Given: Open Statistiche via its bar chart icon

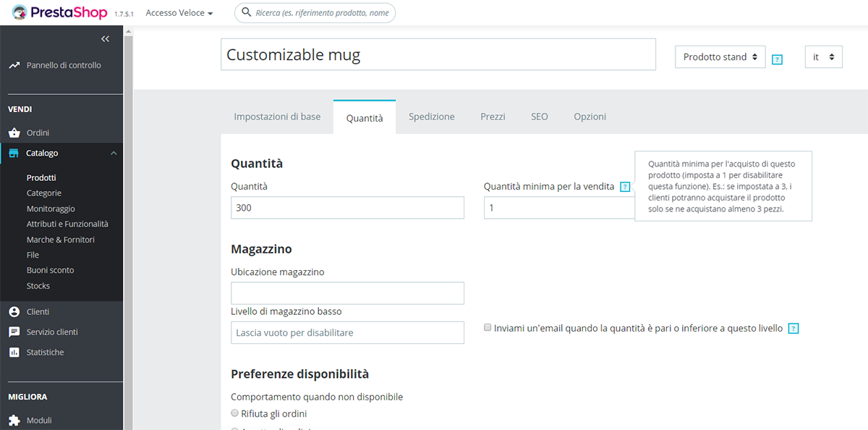Looking at the screenshot, I should click(14, 352).
